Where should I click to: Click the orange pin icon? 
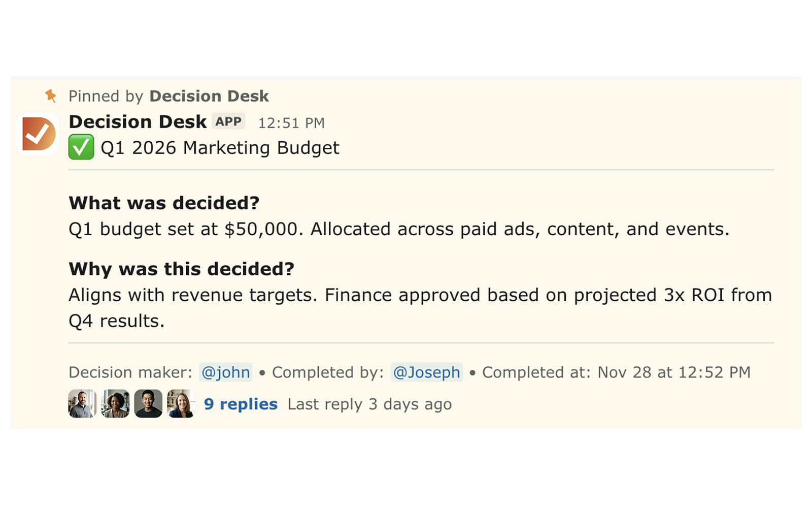click(x=51, y=96)
